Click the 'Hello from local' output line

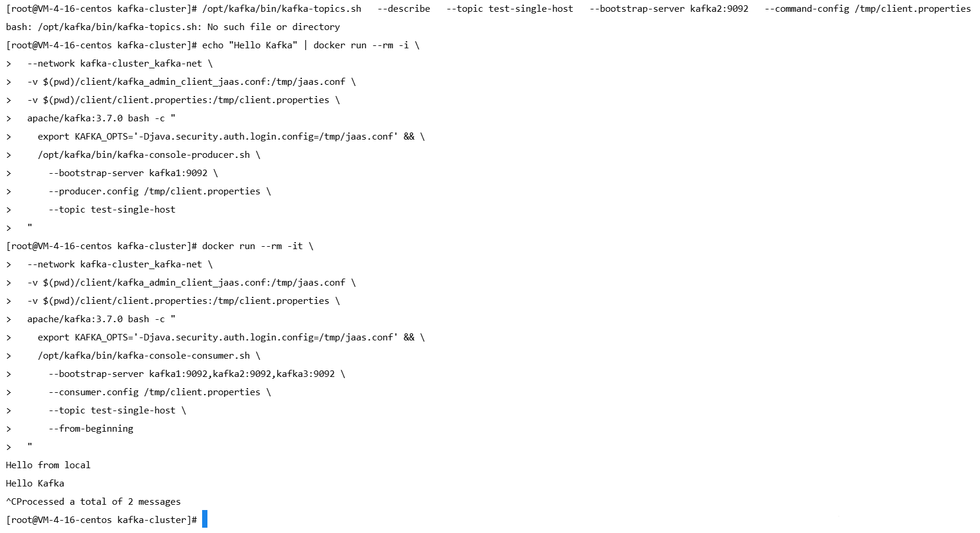click(x=48, y=465)
